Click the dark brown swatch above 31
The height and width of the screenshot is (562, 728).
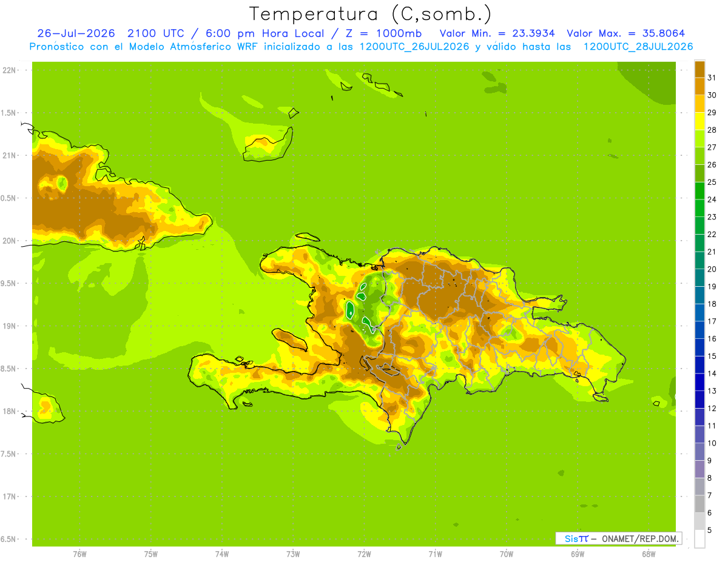coord(699,69)
